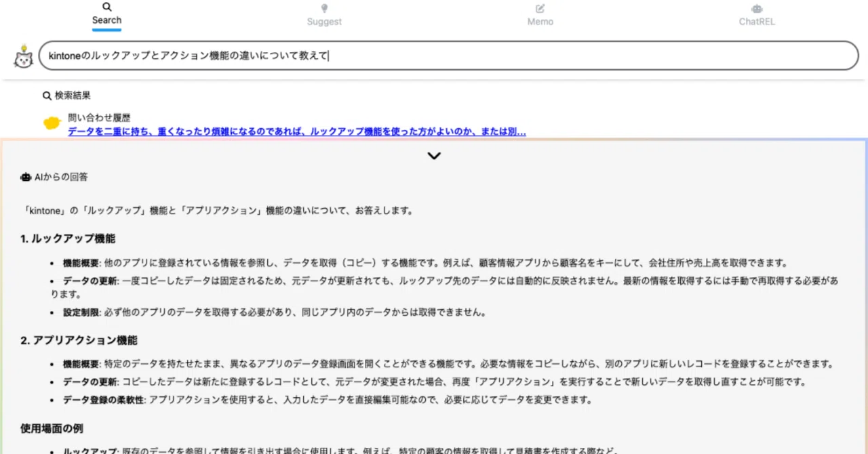The height and width of the screenshot is (454, 868).
Task: Click the yellow marker icon beside 問い合わせ履歴
Action: (52, 123)
